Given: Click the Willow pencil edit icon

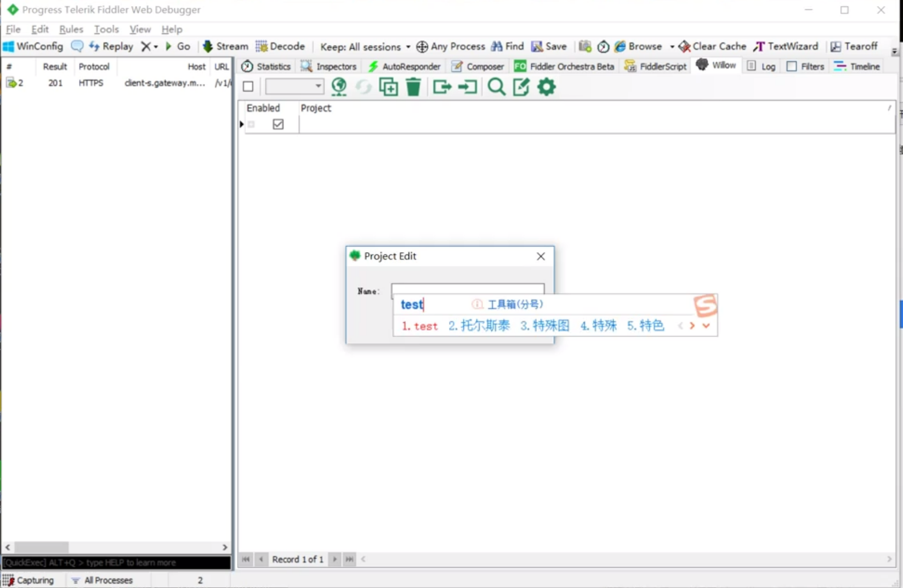Looking at the screenshot, I should coord(521,87).
